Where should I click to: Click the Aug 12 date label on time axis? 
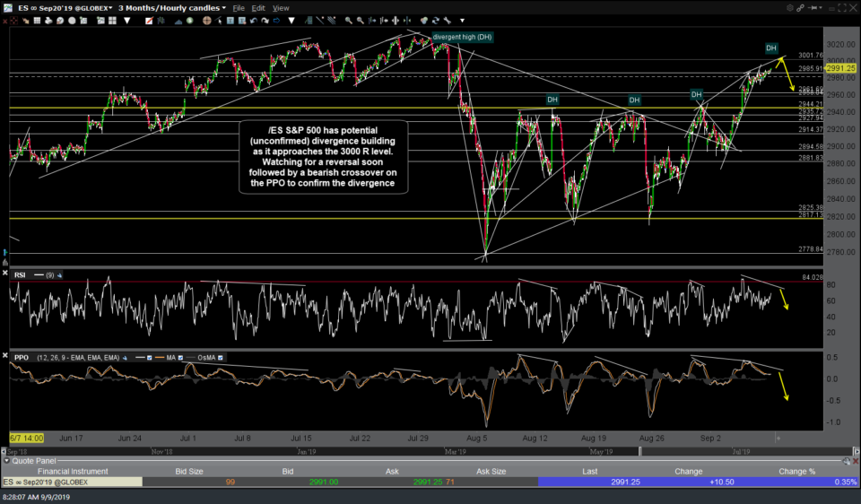pos(535,439)
